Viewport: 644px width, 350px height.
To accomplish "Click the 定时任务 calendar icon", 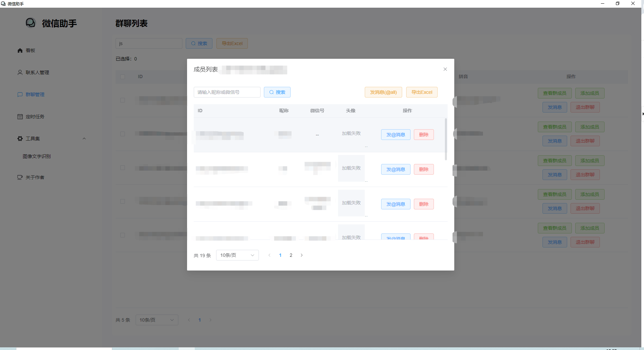I will (20, 117).
